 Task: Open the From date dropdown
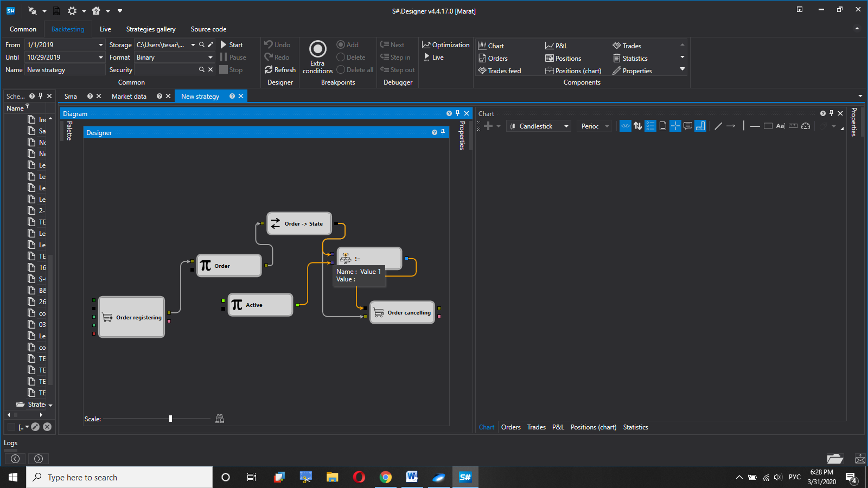pos(101,45)
